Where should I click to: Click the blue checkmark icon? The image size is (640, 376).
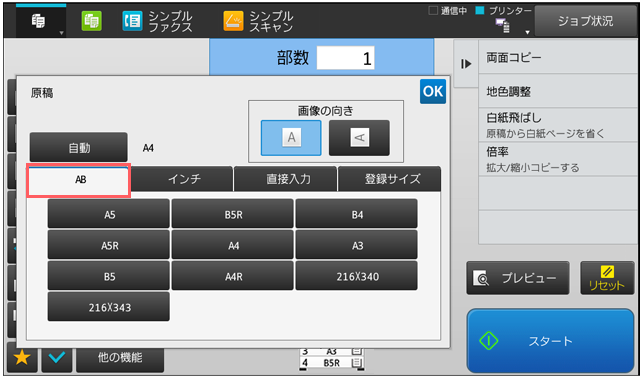click(57, 358)
